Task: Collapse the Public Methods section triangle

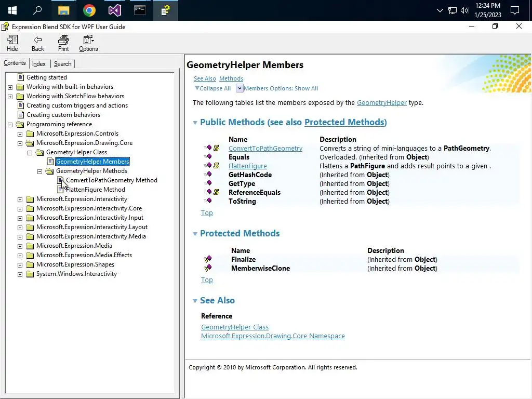Action: point(195,123)
